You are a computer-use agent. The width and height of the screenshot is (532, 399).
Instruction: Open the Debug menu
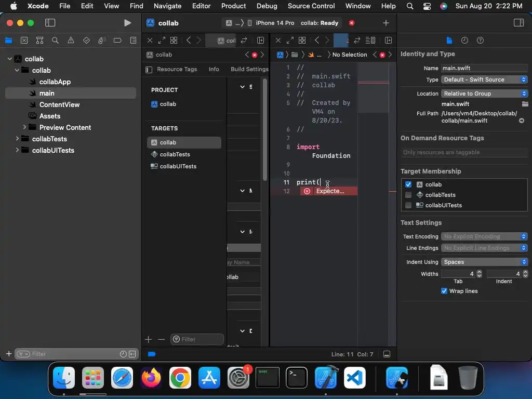(267, 6)
